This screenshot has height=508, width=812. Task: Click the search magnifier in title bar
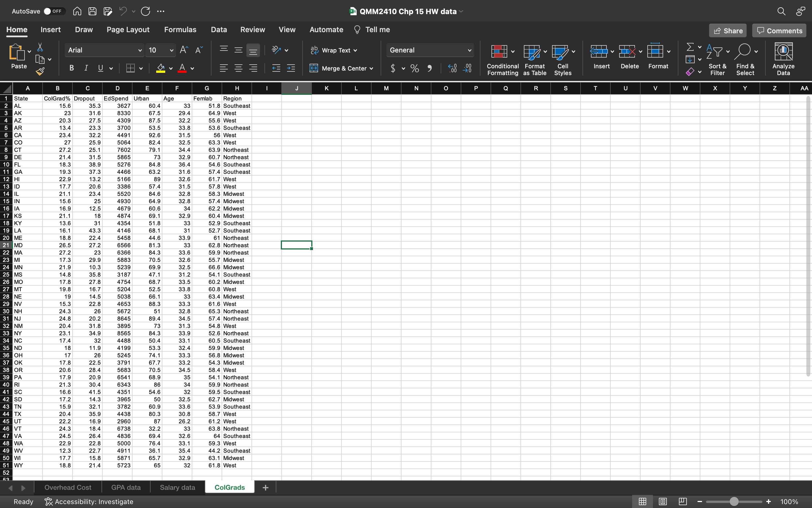781,11
